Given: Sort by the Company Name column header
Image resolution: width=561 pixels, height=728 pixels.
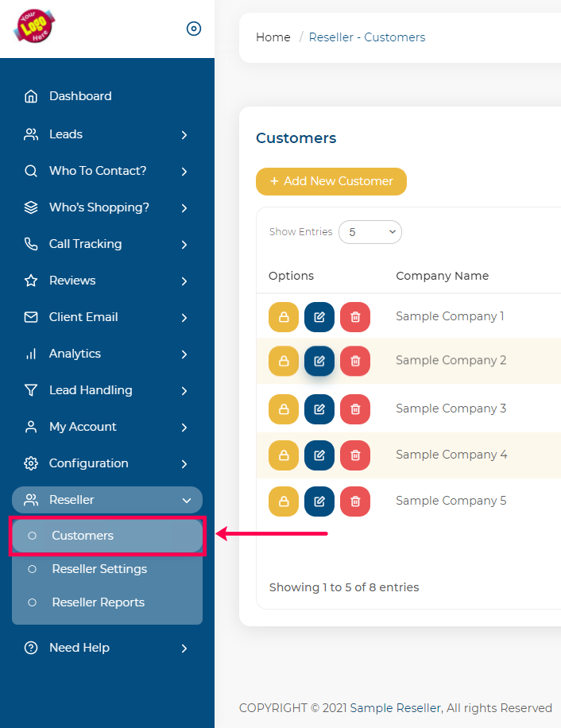Looking at the screenshot, I should 442,276.
